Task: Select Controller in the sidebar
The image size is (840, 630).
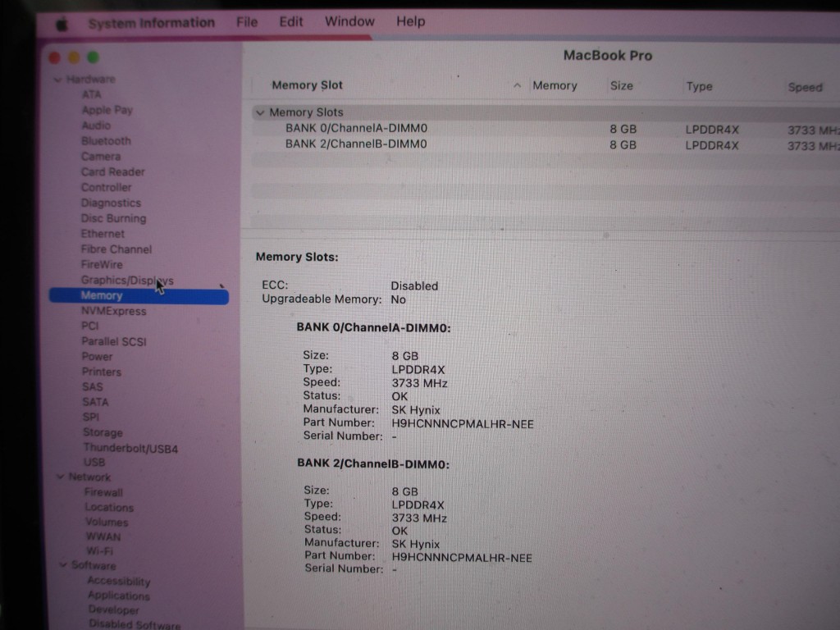Action: (x=106, y=188)
